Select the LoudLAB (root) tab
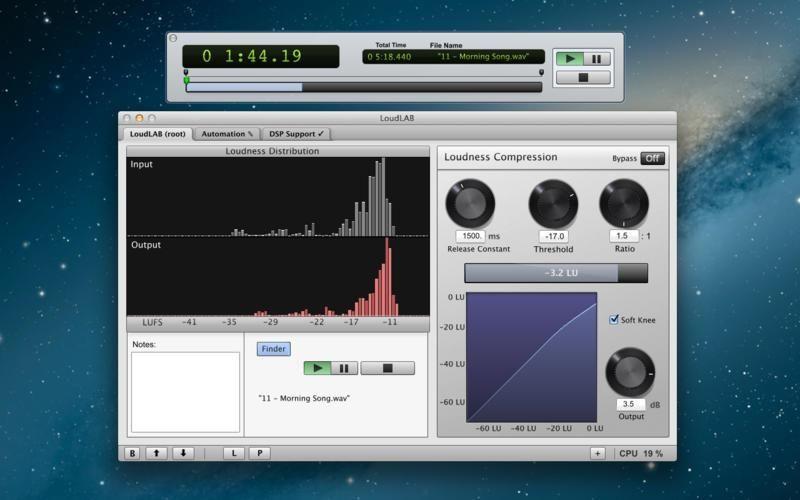 [156, 133]
